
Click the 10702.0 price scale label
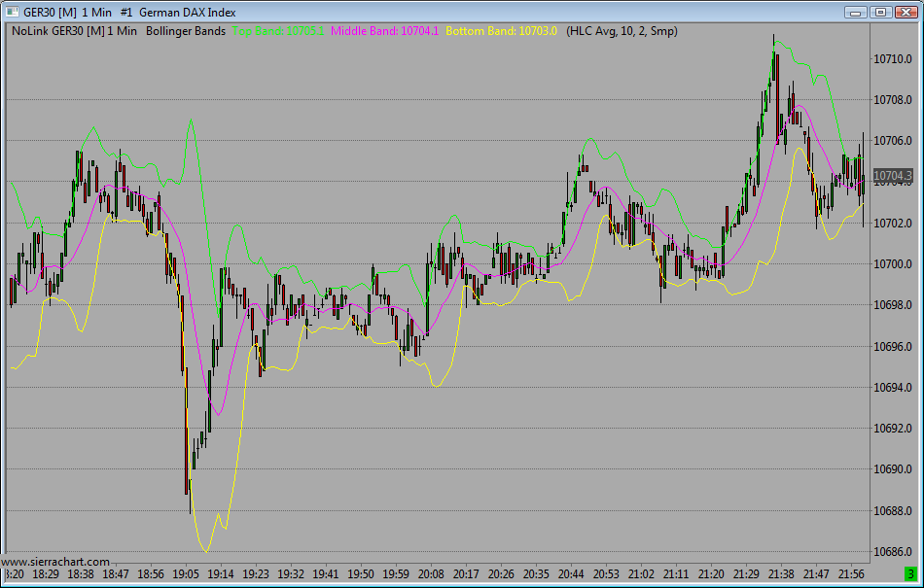pos(892,224)
